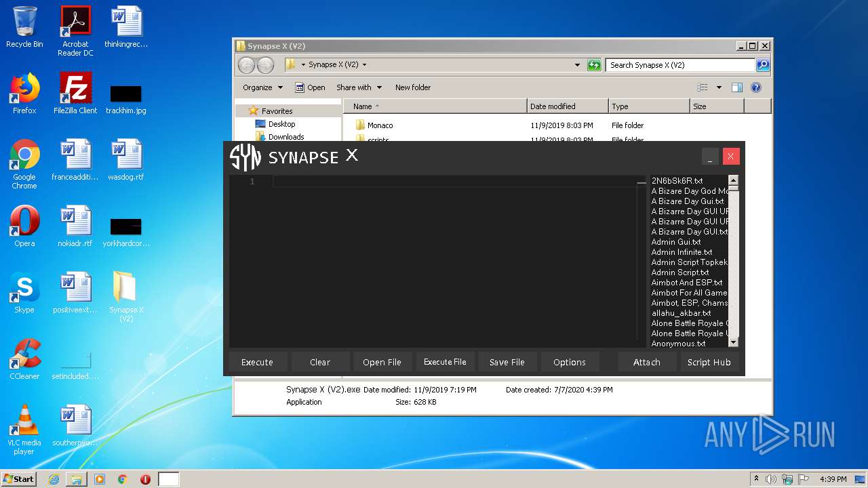This screenshot has height=488, width=868.
Task: Select Google Chrome desktop shortcut
Action: coord(24,164)
